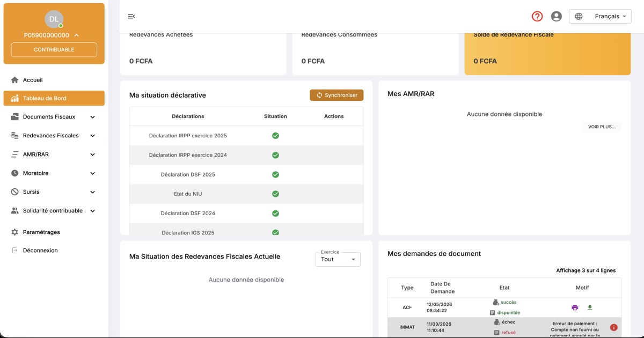Click the red refusé status text
The image size is (644, 338).
point(508,333)
